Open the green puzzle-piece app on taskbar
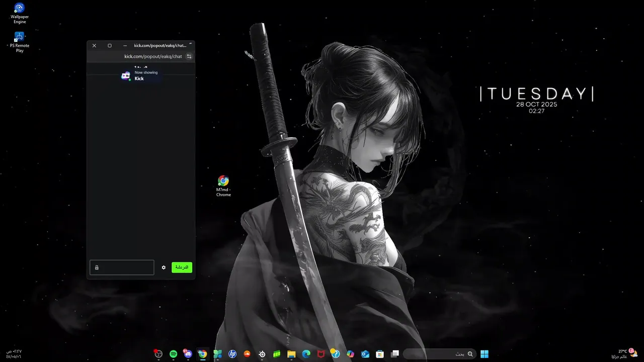This screenshot has width=644, height=362. (217, 354)
